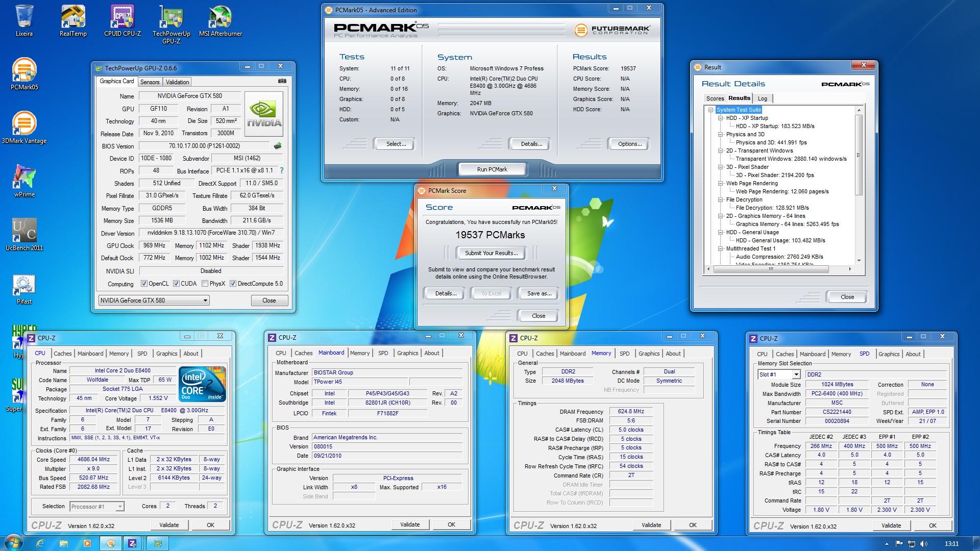Click taskbar clock showing 13:11
The height and width of the screenshot is (551, 980).
pos(951,544)
